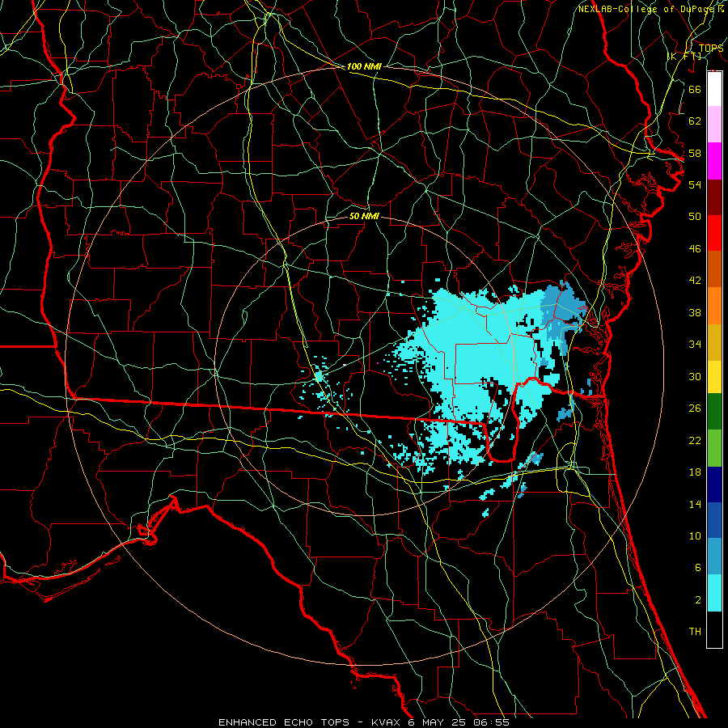
Task: Pick the burnt orange 42 kft legend swatch
Action: (x=714, y=269)
